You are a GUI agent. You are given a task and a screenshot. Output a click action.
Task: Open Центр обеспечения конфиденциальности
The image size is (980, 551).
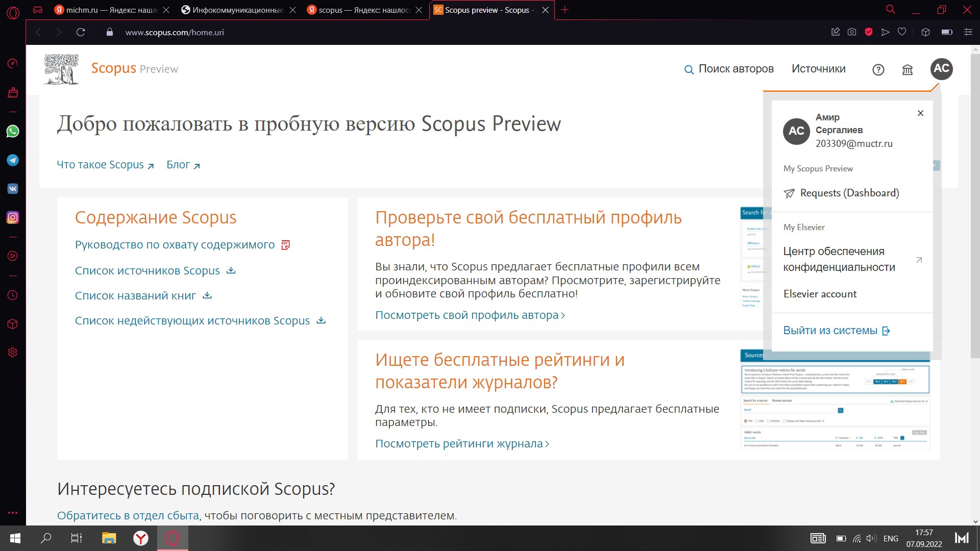(x=852, y=259)
